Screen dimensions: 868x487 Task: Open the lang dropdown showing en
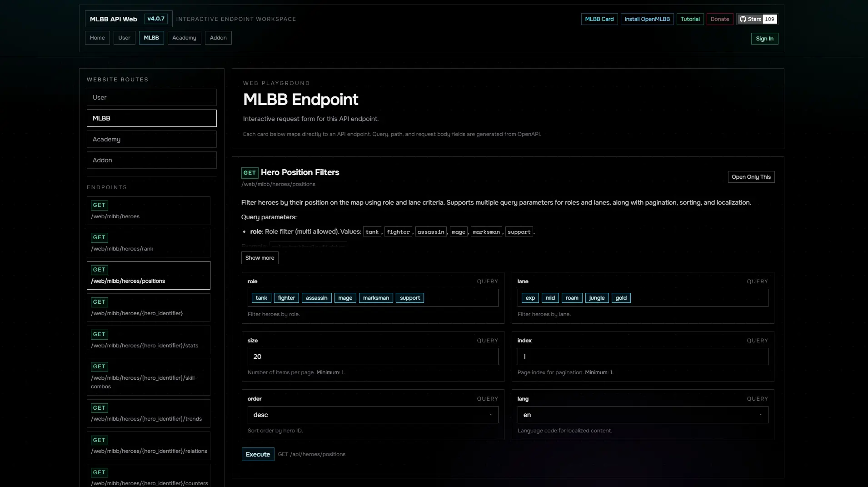click(x=643, y=415)
